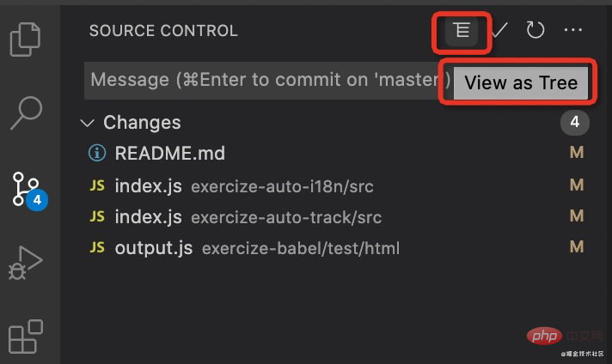The height and width of the screenshot is (364, 612).
Task: Toggle View as Tree icon
Action: (462, 31)
